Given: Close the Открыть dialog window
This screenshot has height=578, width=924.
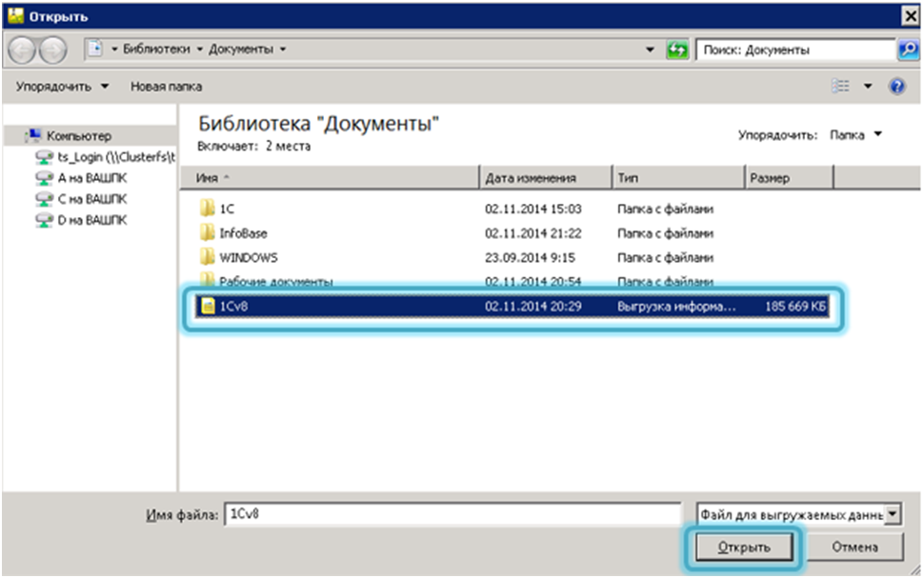Looking at the screenshot, I should pyautogui.click(x=910, y=16).
